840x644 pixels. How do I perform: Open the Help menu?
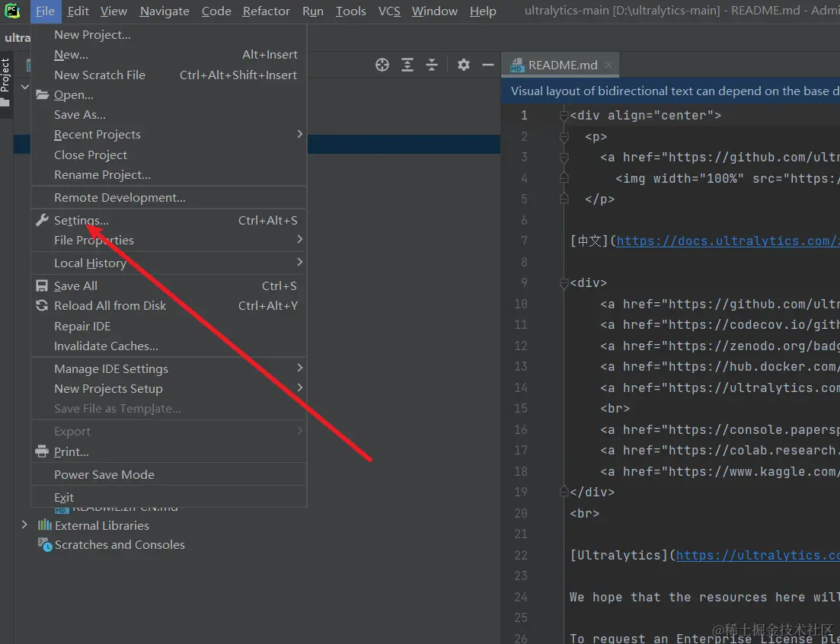[x=483, y=11]
